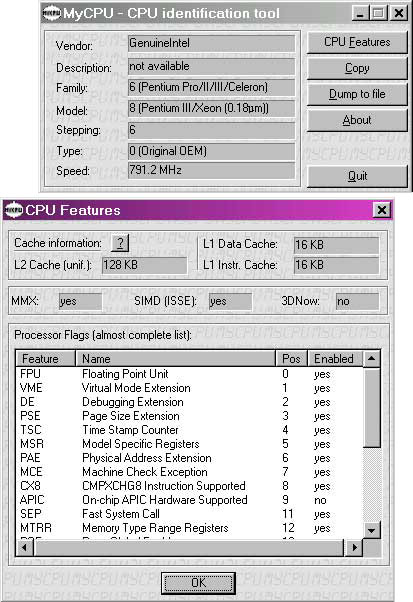This screenshot has height=602, width=413.
Task: Close the CPU Features window
Action: coord(382,210)
